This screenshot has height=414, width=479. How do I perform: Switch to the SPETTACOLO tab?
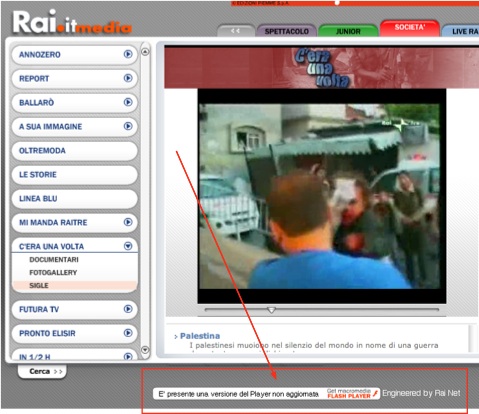[x=287, y=31]
